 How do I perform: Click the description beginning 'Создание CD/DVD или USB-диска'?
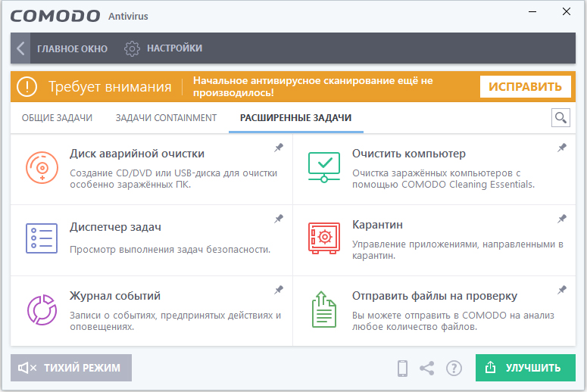click(173, 179)
